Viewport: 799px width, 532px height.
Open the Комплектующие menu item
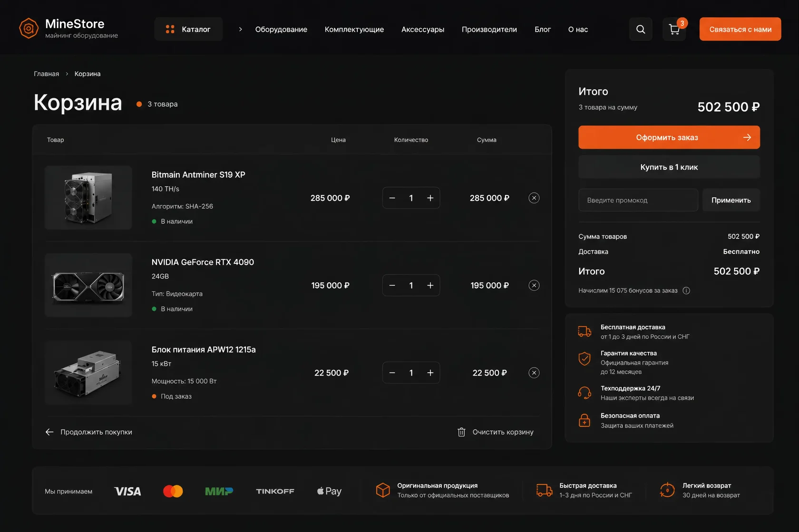click(x=354, y=29)
